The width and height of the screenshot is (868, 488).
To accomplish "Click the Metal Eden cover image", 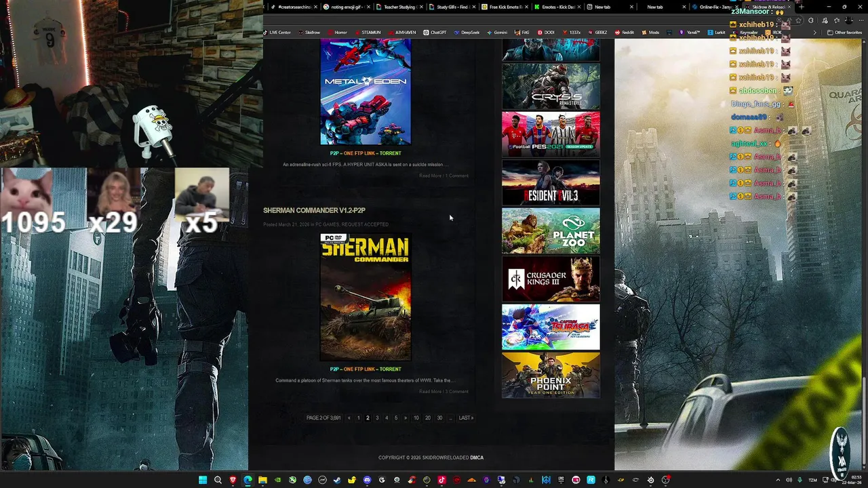I will click(366, 91).
